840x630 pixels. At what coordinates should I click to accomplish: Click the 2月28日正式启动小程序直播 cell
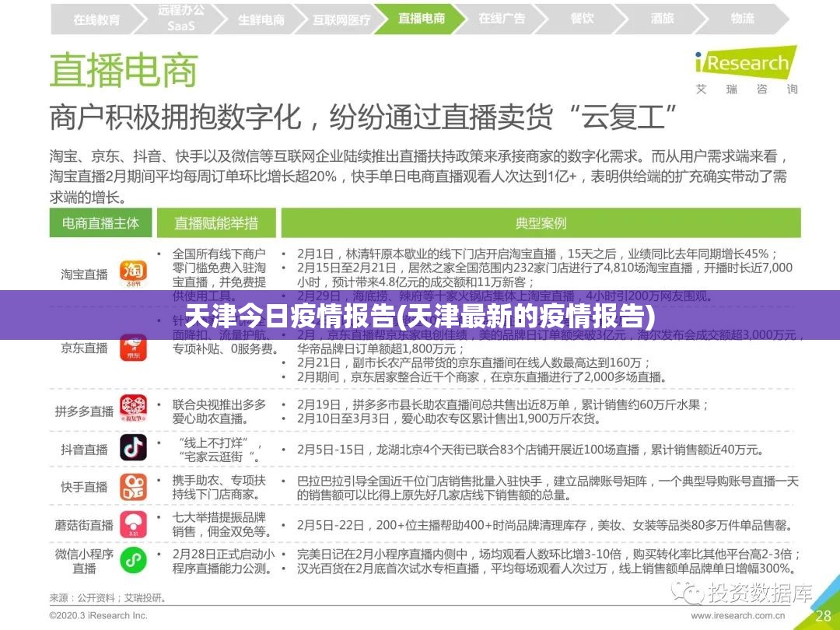coord(223,561)
